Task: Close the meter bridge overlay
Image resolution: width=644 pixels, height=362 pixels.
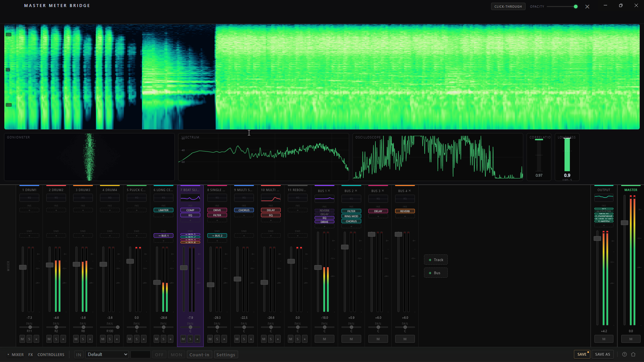Action: (587, 7)
